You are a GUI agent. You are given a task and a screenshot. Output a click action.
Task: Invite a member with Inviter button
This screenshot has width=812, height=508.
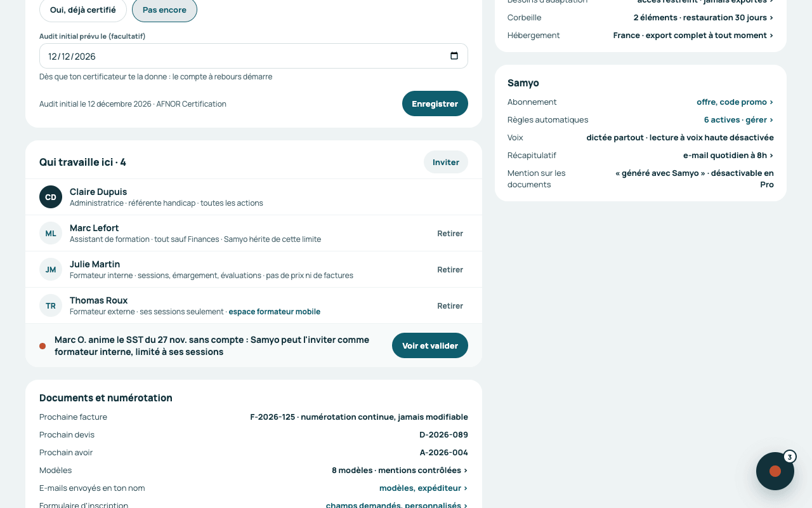(x=446, y=162)
